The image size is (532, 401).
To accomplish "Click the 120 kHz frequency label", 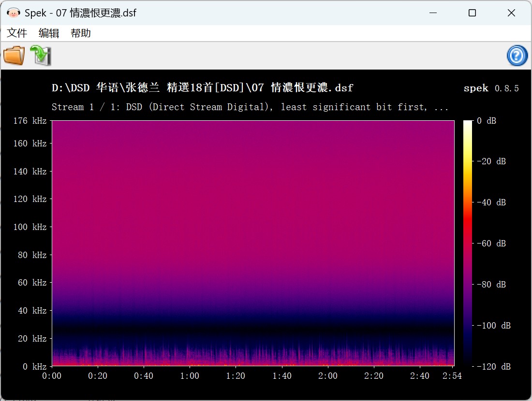I will point(30,199).
